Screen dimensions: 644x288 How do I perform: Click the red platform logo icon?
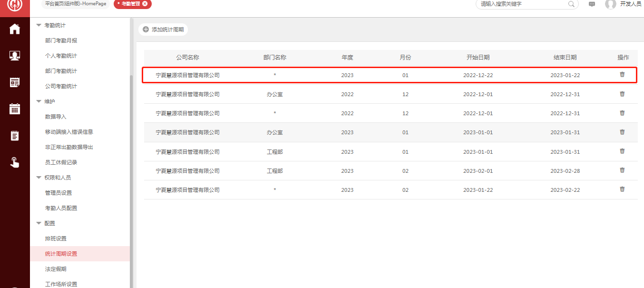pos(15,5)
